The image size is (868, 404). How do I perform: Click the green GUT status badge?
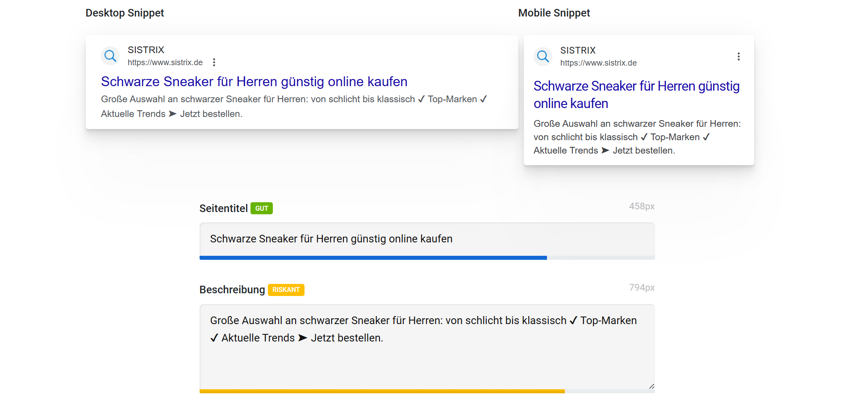(x=262, y=208)
